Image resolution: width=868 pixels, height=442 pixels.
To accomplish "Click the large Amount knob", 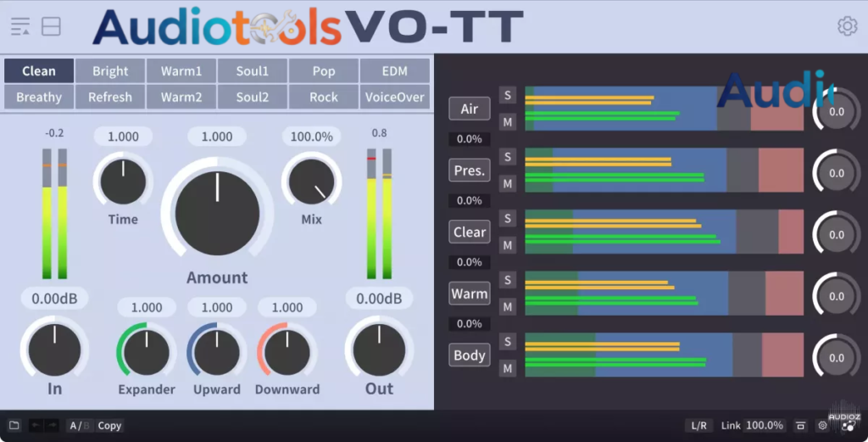I will click(217, 213).
